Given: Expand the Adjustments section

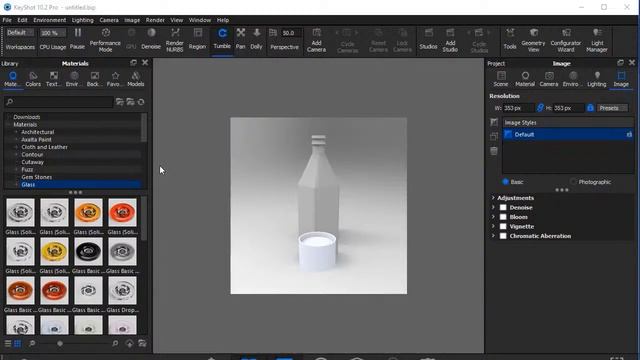Looking at the screenshot, I should pos(493,198).
